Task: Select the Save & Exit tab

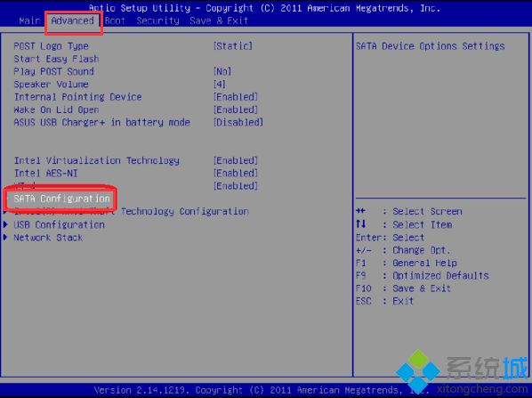Action: click(219, 20)
